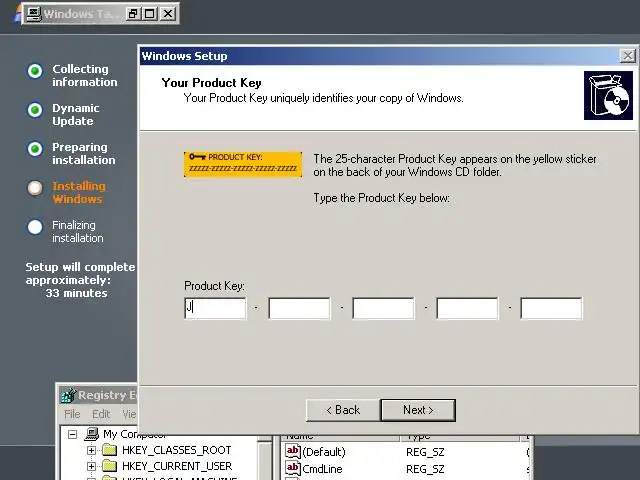640x480 pixels.
Task: Click the REG_SZ type of (Default)
Action: (425, 452)
